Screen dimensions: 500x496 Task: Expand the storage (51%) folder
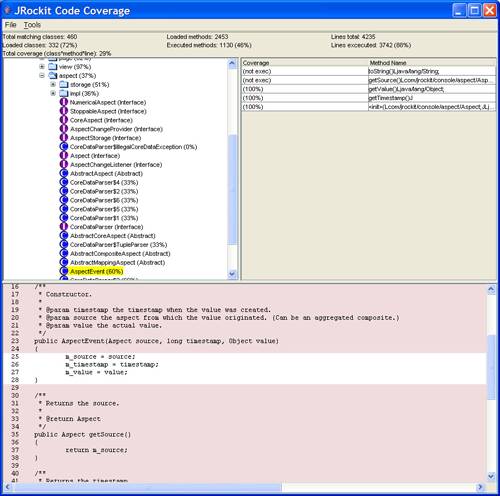coord(53,84)
